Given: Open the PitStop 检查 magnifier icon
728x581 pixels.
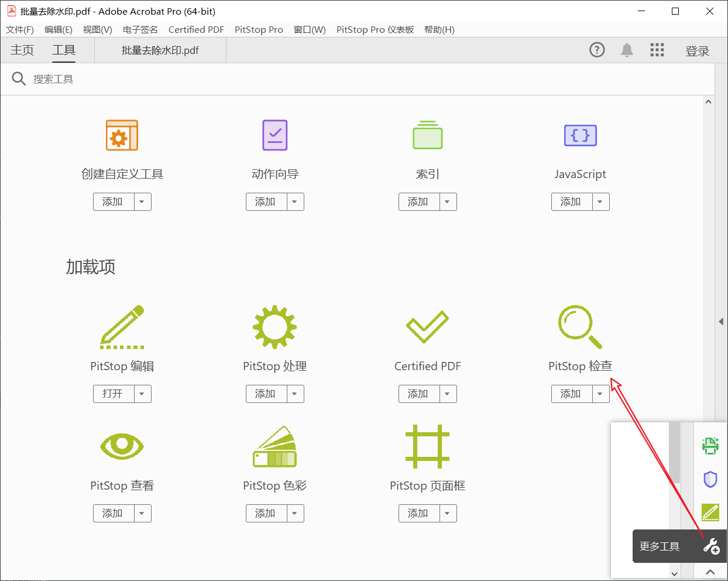Looking at the screenshot, I should click(580, 327).
